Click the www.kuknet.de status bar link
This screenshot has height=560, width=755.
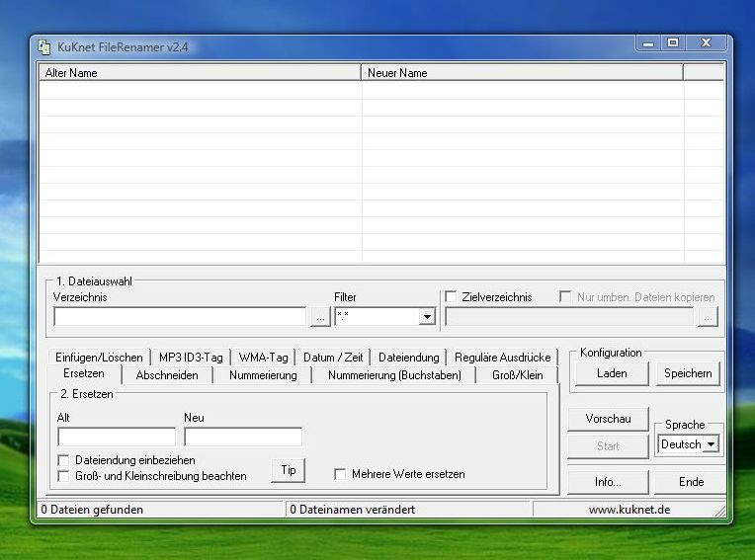(629, 510)
